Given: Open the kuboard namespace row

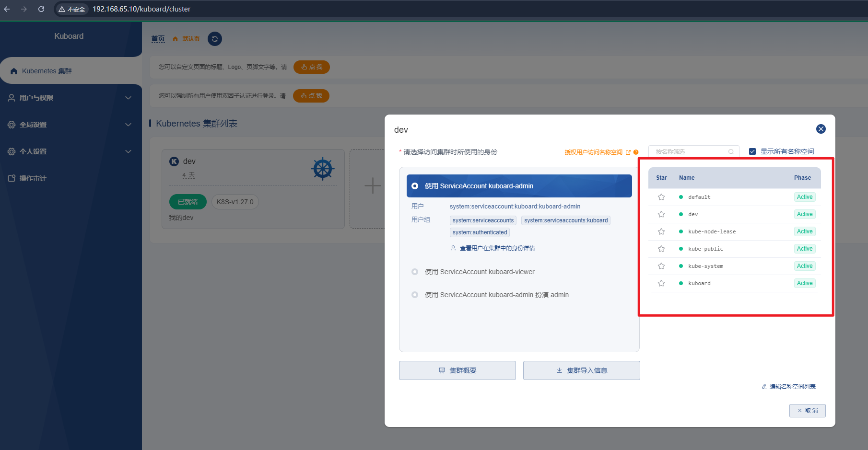Looking at the screenshot, I should (734, 283).
